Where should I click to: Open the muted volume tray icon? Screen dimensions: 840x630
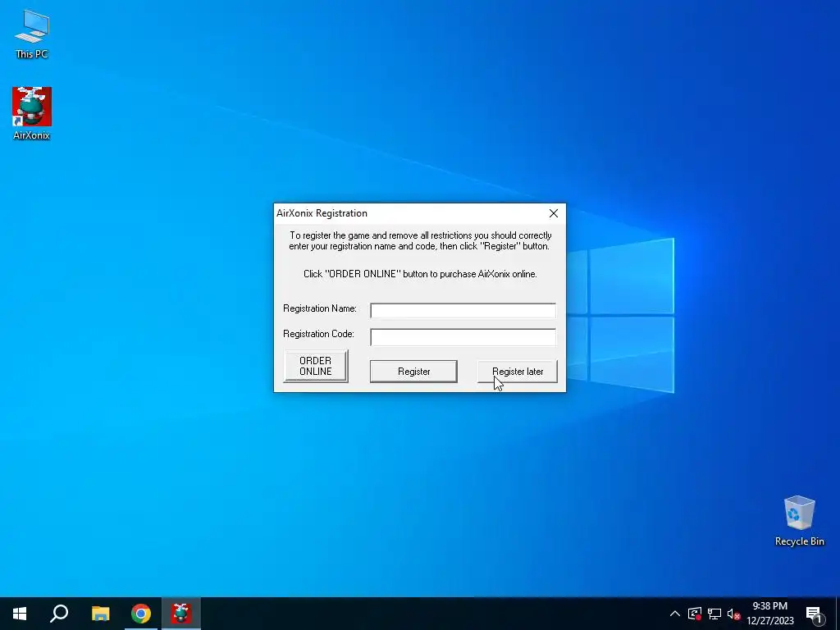point(734,614)
